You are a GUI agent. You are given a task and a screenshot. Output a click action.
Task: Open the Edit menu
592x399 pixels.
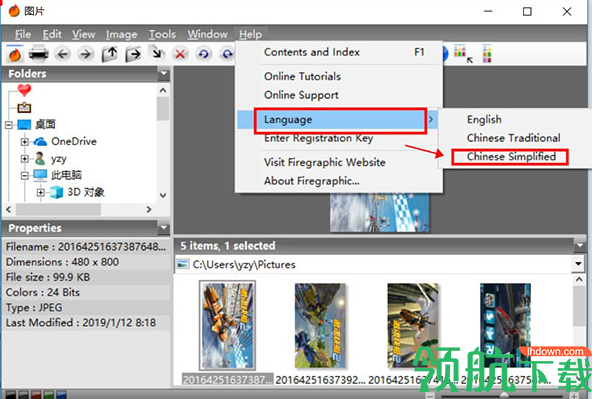pyautogui.click(x=52, y=34)
